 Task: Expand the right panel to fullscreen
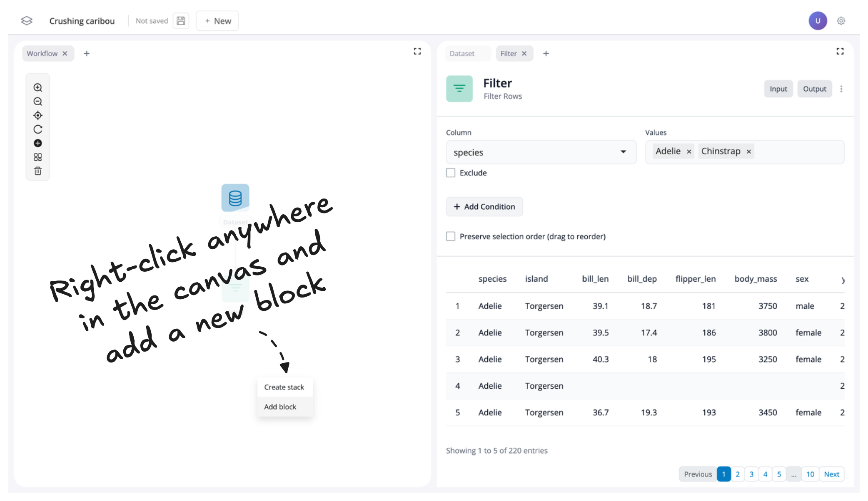(x=840, y=51)
